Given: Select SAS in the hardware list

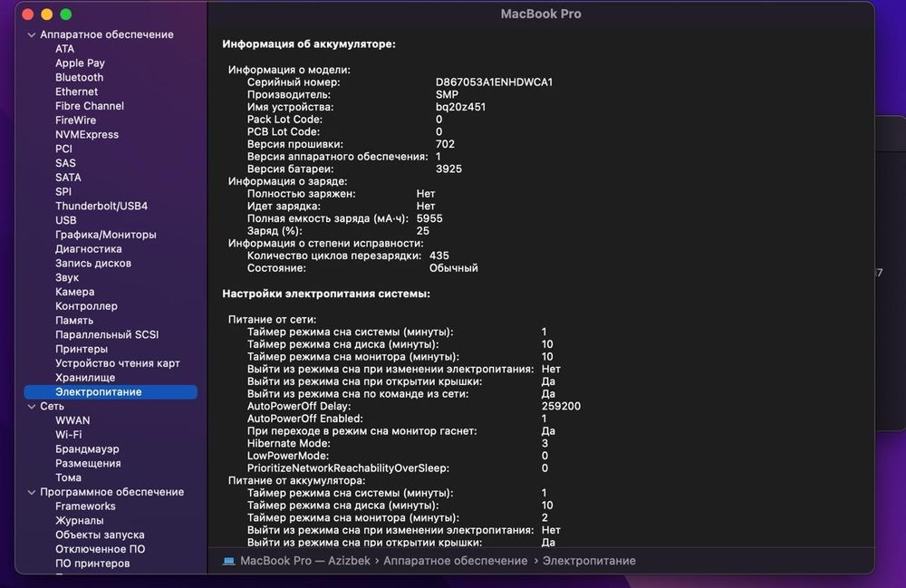Looking at the screenshot, I should tap(65, 163).
